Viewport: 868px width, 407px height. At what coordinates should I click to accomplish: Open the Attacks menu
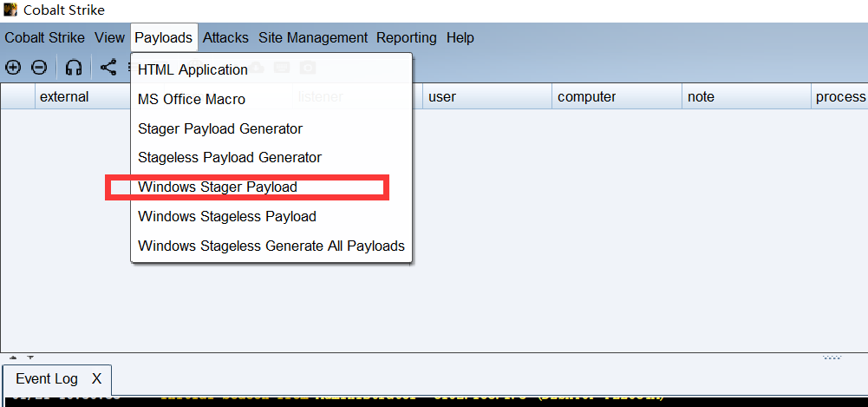(225, 37)
